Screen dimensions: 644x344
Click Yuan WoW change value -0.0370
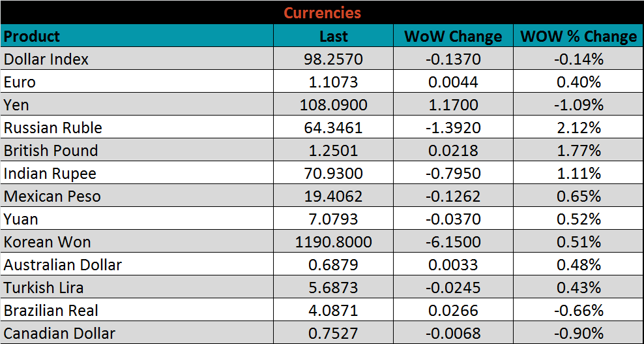pos(453,219)
